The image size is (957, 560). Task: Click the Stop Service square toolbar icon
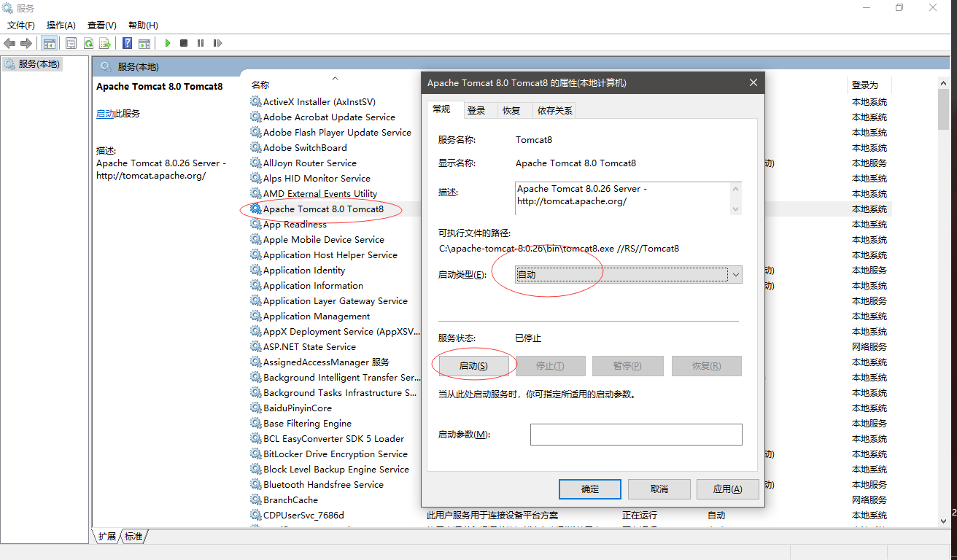pyautogui.click(x=184, y=44)
